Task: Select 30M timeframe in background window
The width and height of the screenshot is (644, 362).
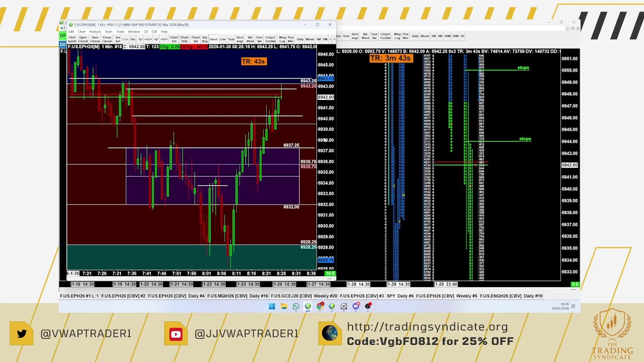Action: coord(455,36)
